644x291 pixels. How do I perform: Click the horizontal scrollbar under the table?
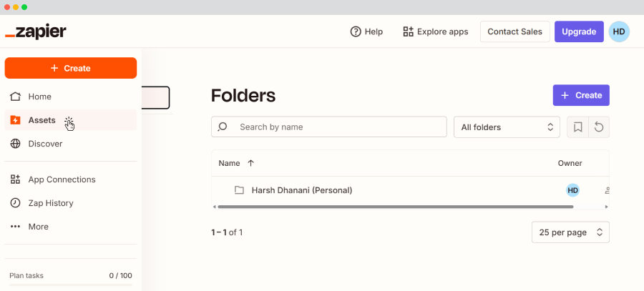395,207
